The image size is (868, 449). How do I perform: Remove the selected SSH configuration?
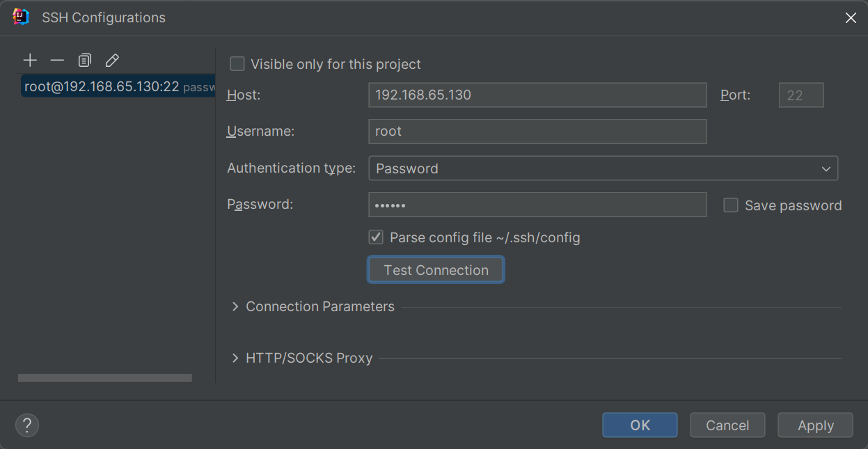[57, 61]
